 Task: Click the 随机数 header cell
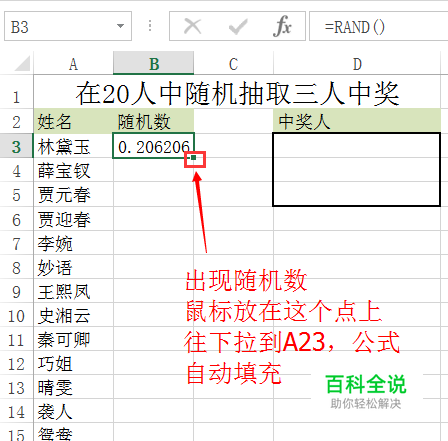154,121
